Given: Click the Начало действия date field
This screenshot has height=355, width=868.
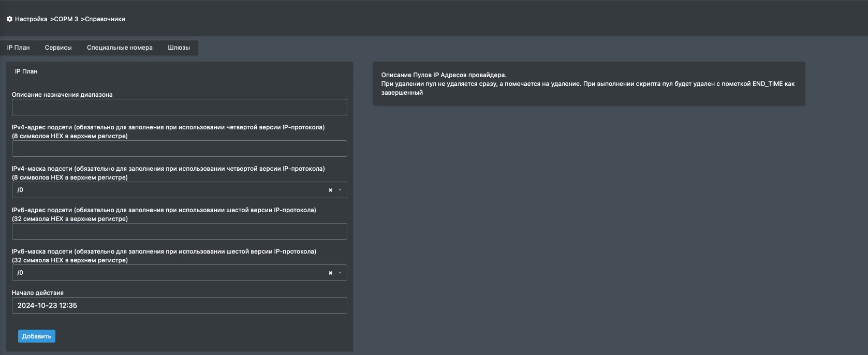Looking at the screenshot, I should coord(179,305).
